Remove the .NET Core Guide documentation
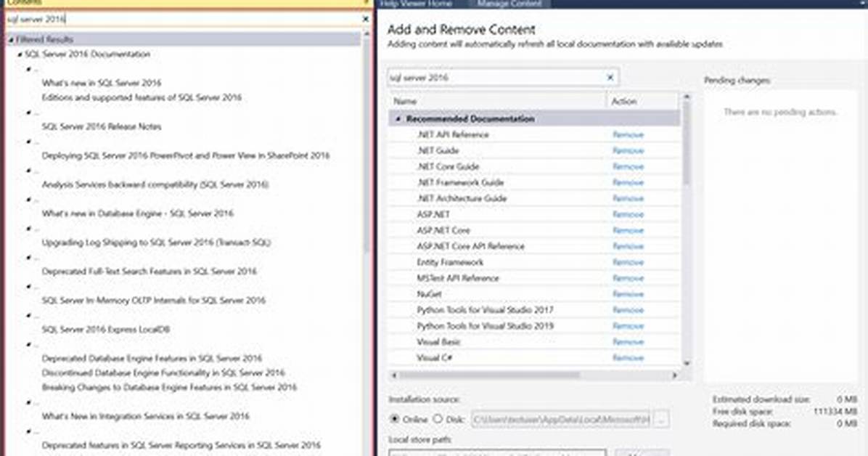The width and height of the screenshot is (868, 456). 628,167
